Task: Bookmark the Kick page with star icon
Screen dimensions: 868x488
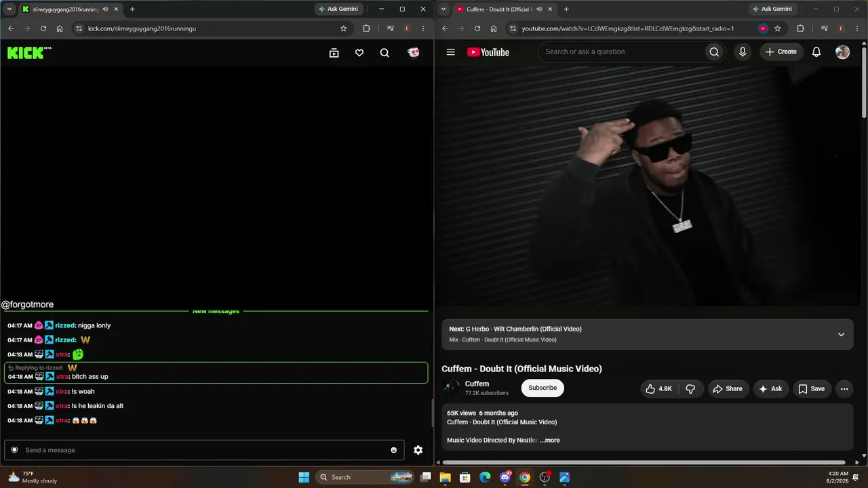Action: click(x=343, y=28)
